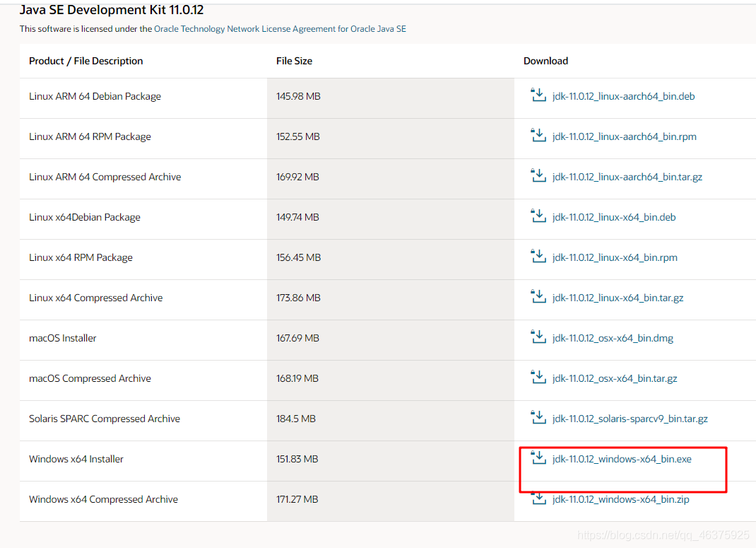Click the 173.86 MB file size cell
756x548 pixels.
[x=298, y=298]
